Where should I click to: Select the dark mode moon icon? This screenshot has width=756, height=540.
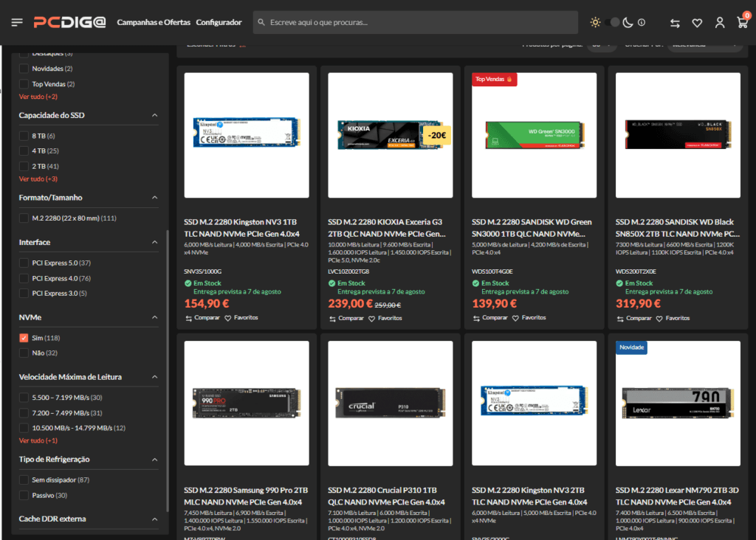coord(628,22)
